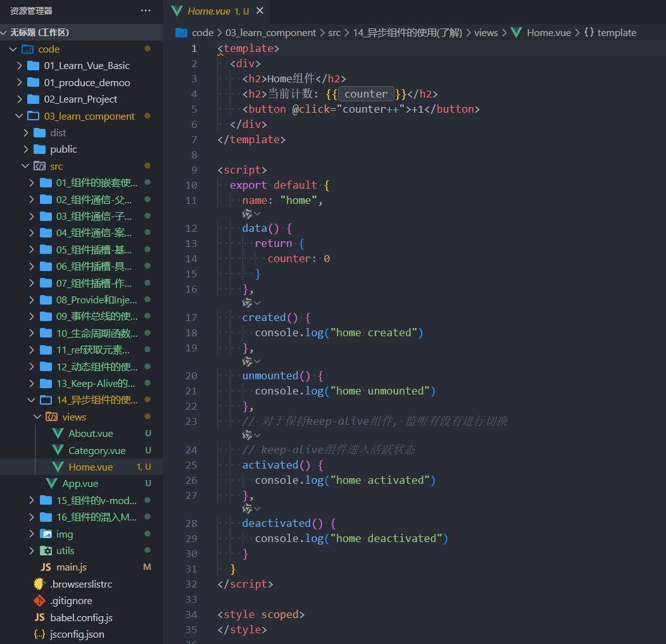Click the img folder icon
Viewport: 666px width, 644px height.
46,534
